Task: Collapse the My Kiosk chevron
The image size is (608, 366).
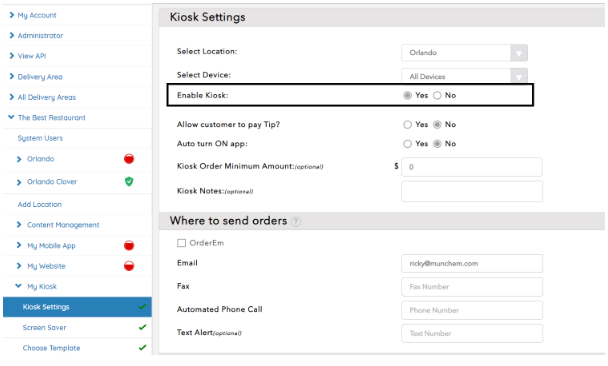Action: tap(18, 286)
